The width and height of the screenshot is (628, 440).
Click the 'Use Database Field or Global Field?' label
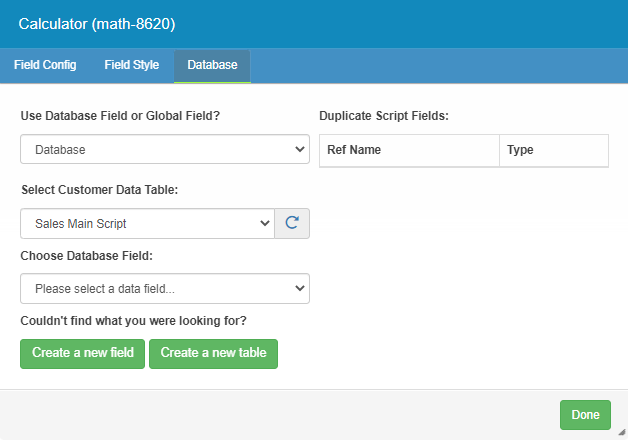coord(120,116)
